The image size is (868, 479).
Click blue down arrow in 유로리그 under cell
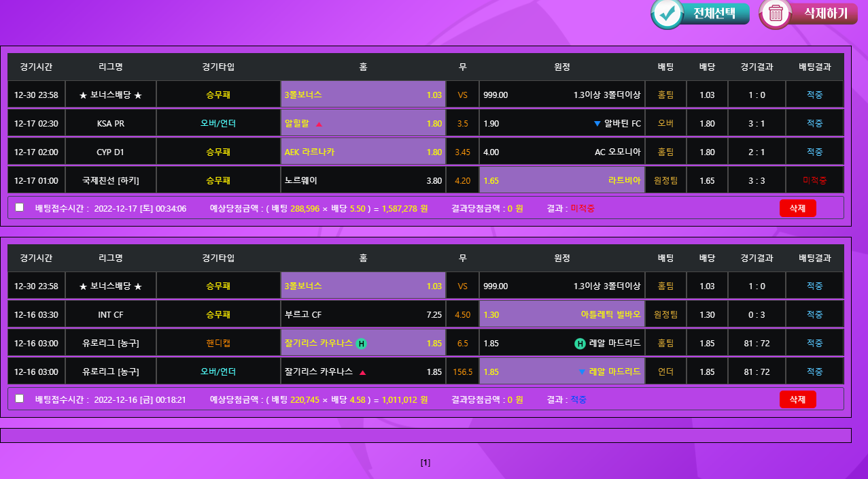click(581, 372)
